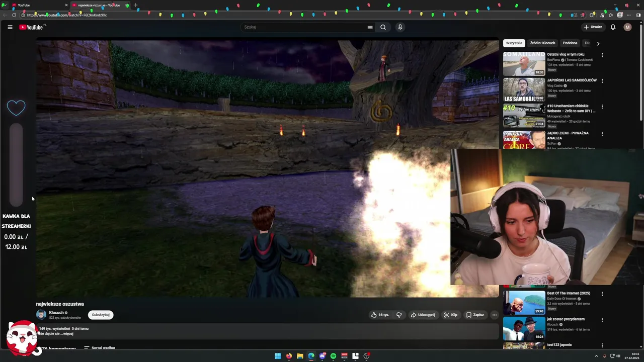
Task: Open Ostatni vlog w tym roku thumbnail
Action: pos(524,63)
